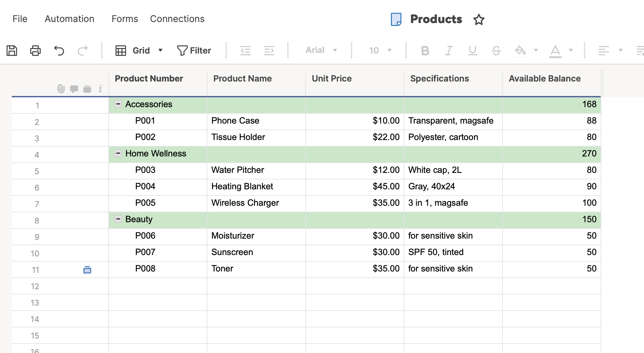The width and height of the screenshot is (644, 353).
Task: Click the Redo arrow icon
Action: pos(83,51)
